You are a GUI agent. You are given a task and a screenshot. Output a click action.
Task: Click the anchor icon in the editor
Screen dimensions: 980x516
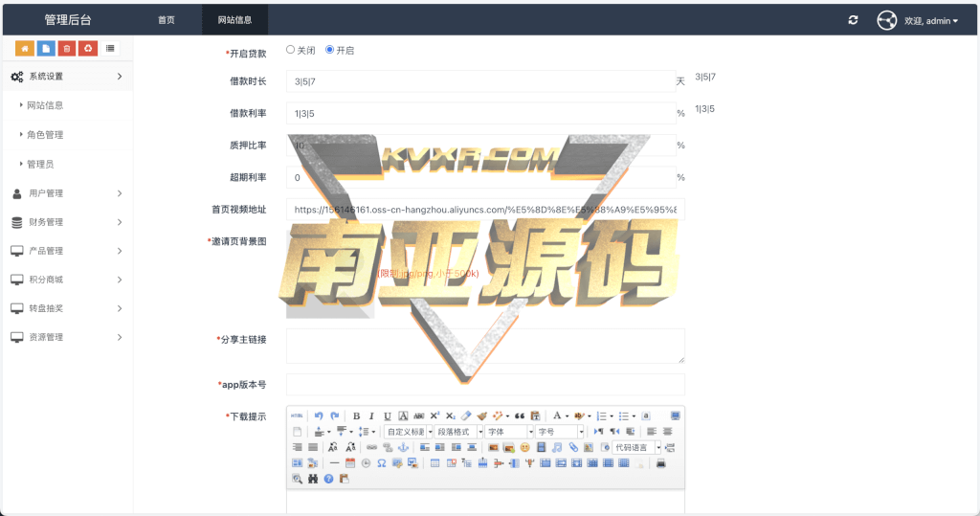click(x=403, y=447)
